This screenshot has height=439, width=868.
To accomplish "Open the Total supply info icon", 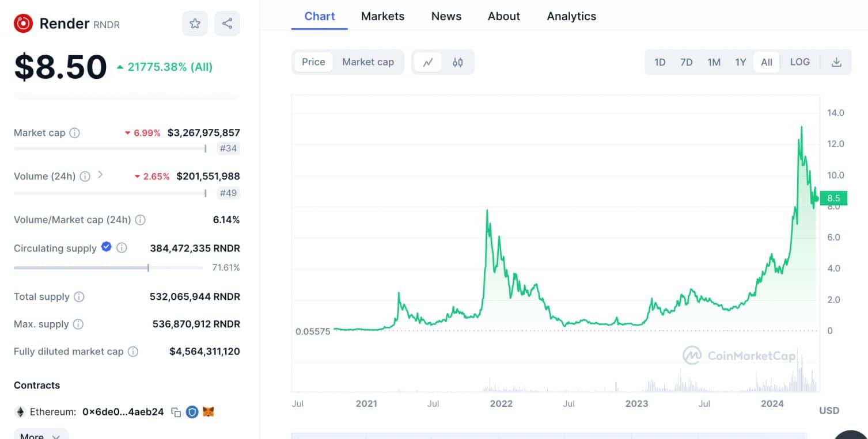I will click(79, 297).
